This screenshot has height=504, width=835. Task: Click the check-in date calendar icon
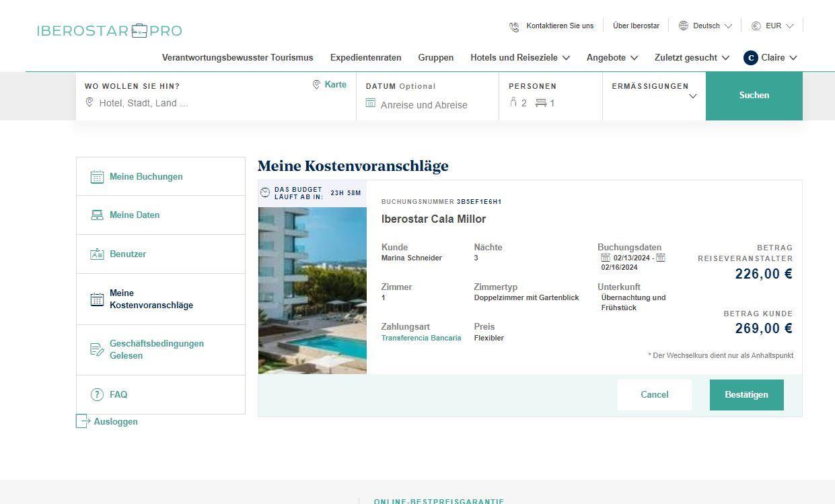coord(606,258)
